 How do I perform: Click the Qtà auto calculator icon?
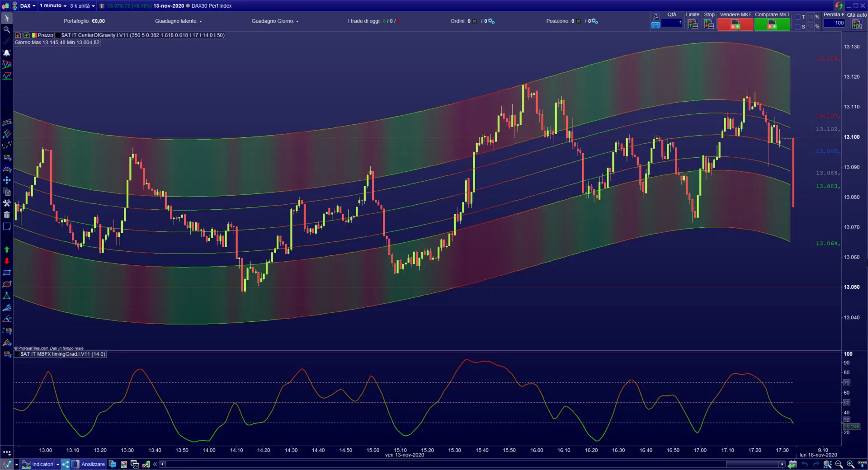(857, 24)
